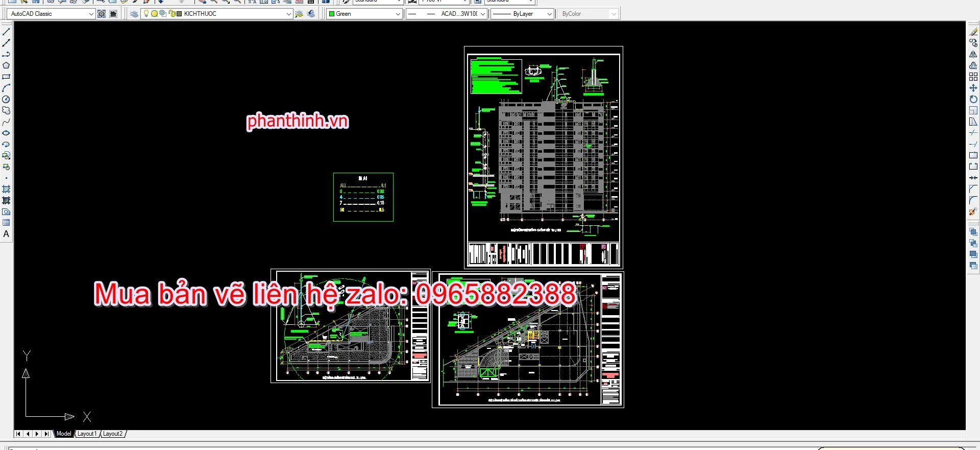980x450 pixels.
Task: Switch to the Layout2 tab
Action: coord(113,434)
